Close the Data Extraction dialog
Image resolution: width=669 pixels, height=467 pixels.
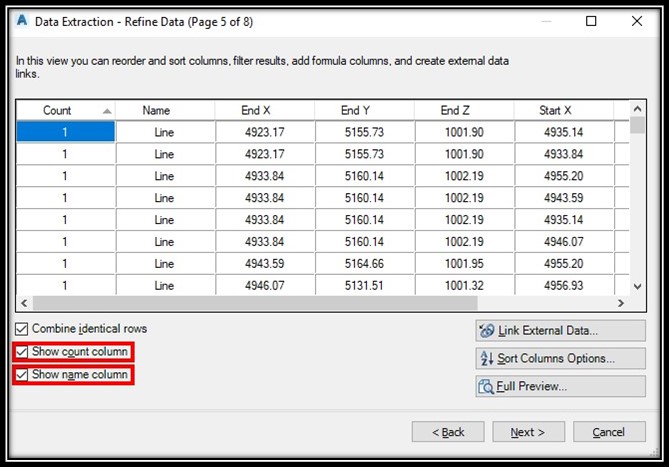(637, 21)
